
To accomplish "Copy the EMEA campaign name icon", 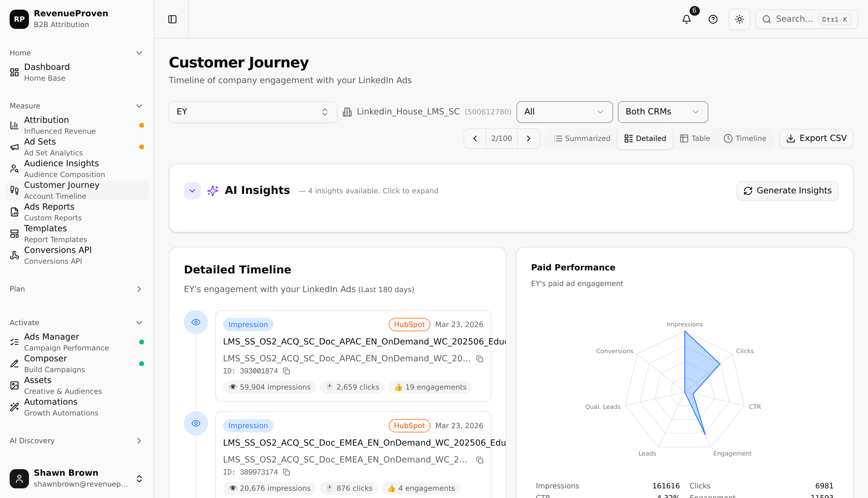I will click(x=480, y=460).
